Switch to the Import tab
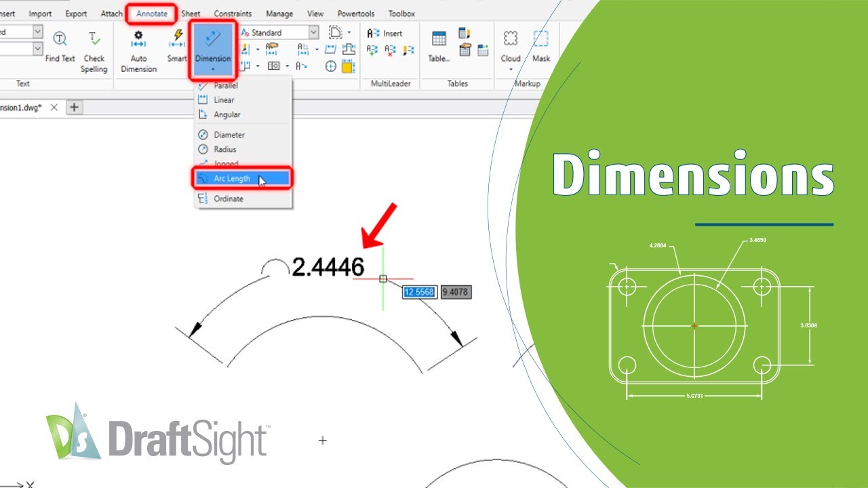This screenshot has width=868, height=488. click(40, 14)
